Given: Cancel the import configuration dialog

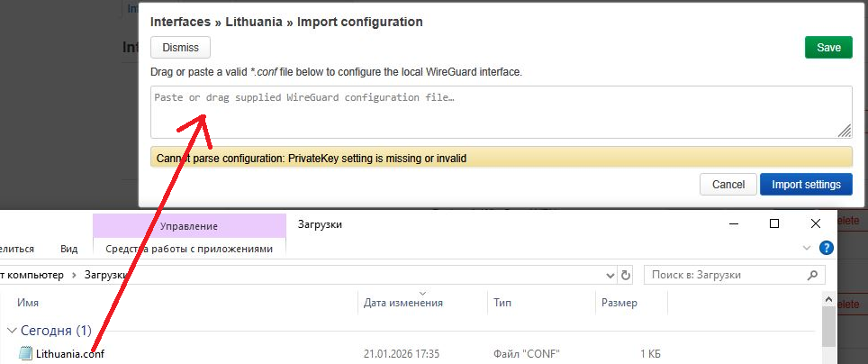Looking at the screenshot, I should tap(728, 185).
